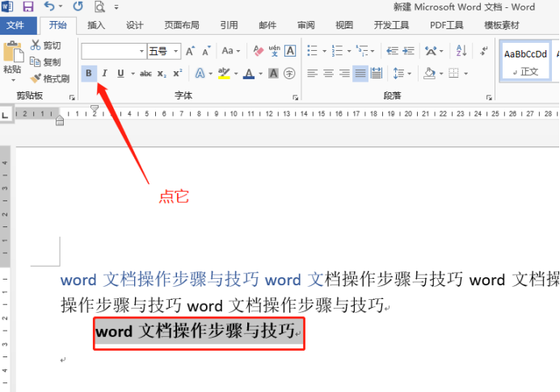Viewport: 560px width, 392px height.
Task: Click Enclose Characters circled icon
Action: pos(289,74)
